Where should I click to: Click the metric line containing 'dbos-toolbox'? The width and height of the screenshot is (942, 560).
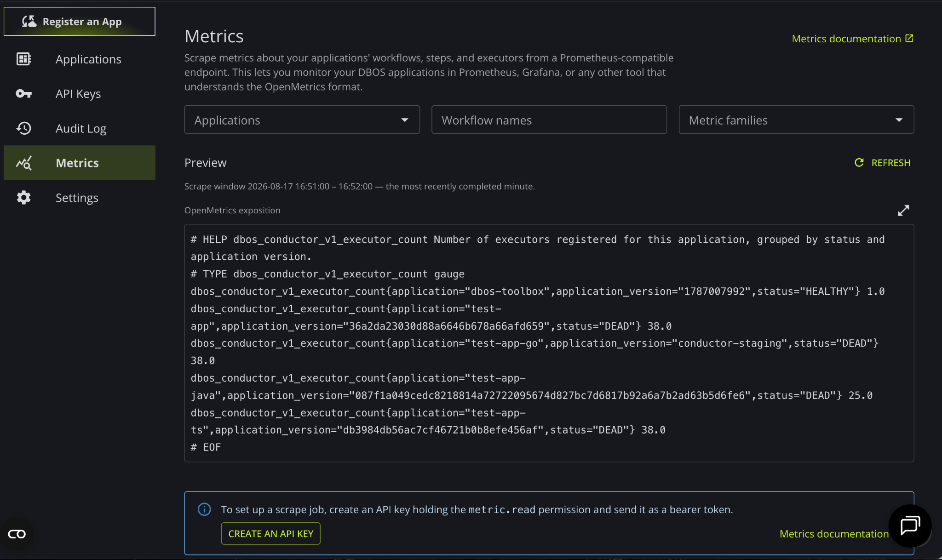pyautogui.click(x=538, y=291)
